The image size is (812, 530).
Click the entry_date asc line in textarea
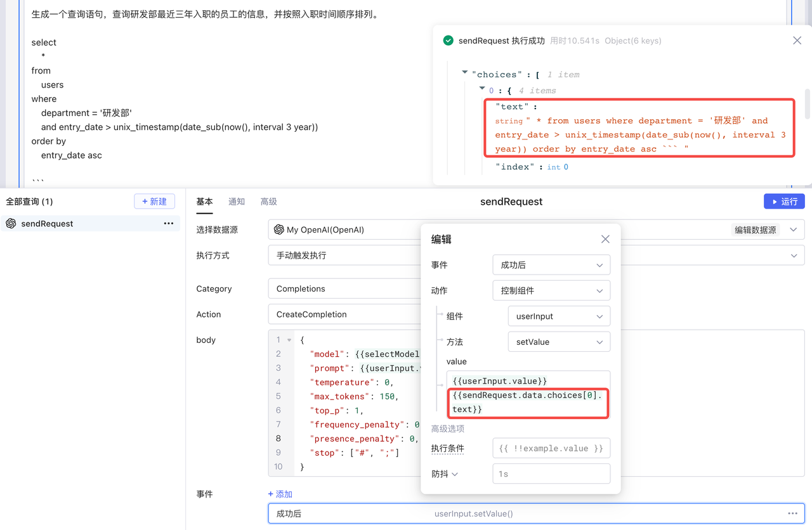pyautogui.click(x=72, y=155)
